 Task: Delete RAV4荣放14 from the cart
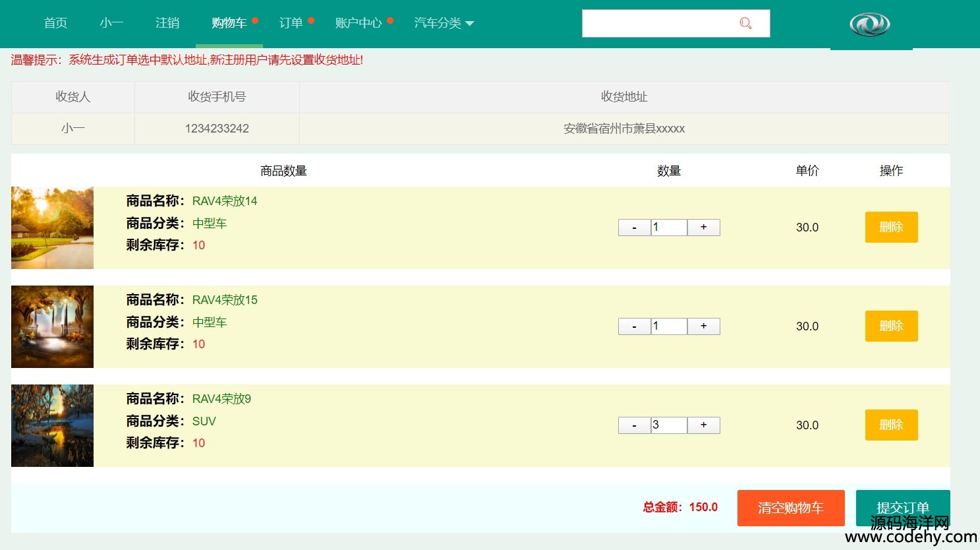[x=891, y=227]
